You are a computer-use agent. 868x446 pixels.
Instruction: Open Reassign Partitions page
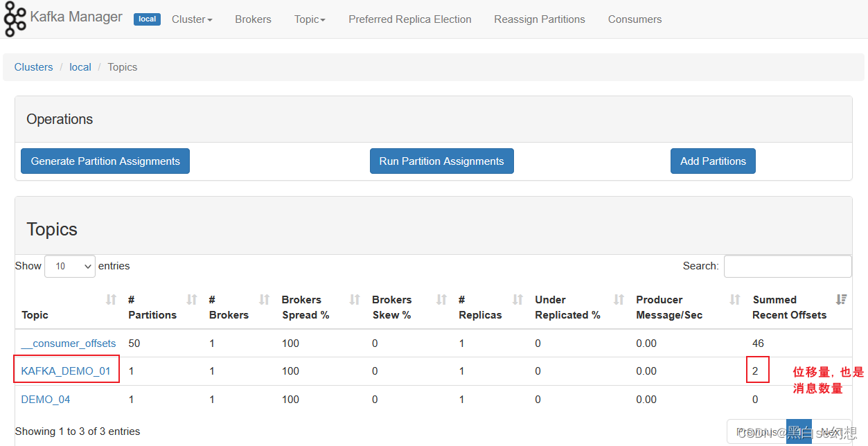click(540, 19)
